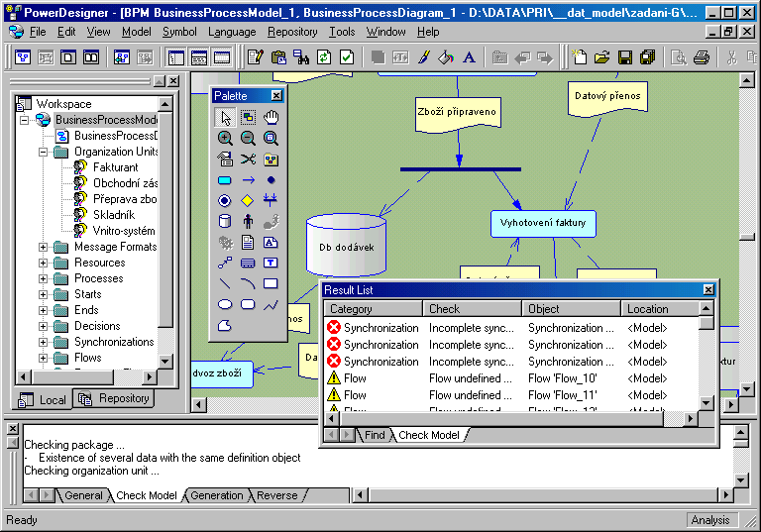
Task: Select the Text tool in Palette
Action: (271, 263)
